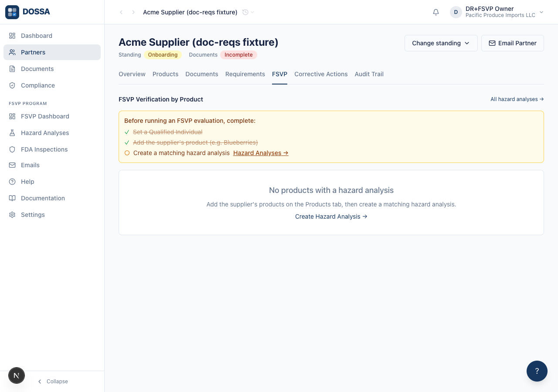The height and width of the screenshot is (392, 558).
Task: Open the Change standing dropdown
Action: point(441,43)
